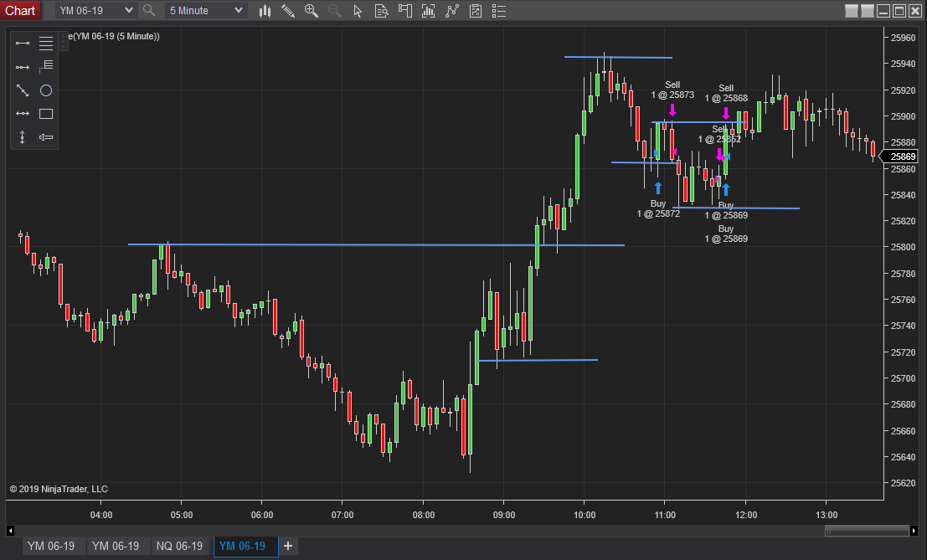Viewport: 927px width, 560px height.
Task: Select the Ray drawing tool
Action: [23, 67]
